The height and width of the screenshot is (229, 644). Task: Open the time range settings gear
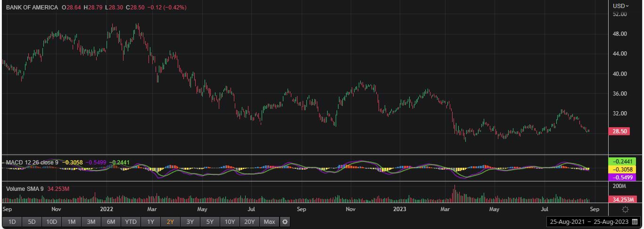(x=285, y=221)
